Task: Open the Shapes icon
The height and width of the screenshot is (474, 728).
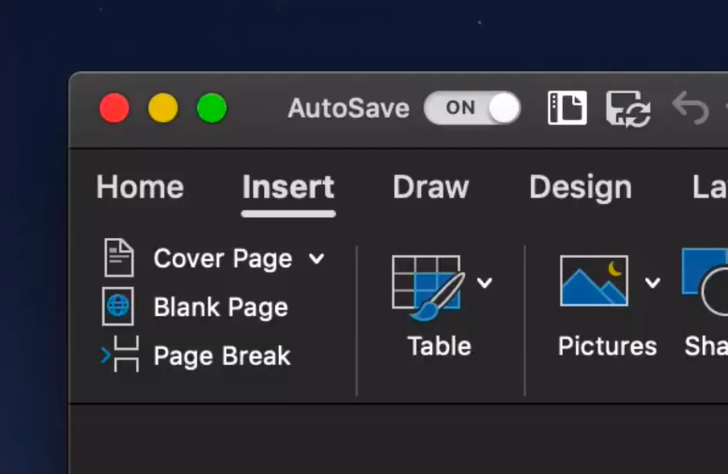Action: click(705, 282)
